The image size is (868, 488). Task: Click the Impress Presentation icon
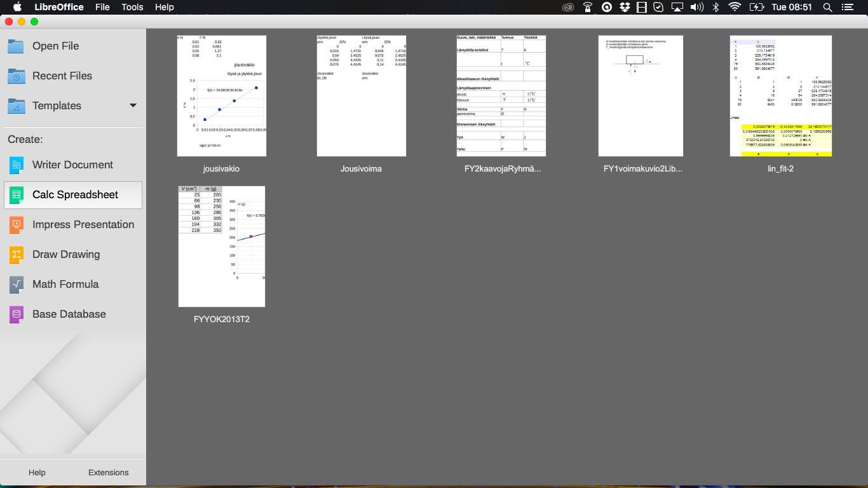(x=17, y=225)
